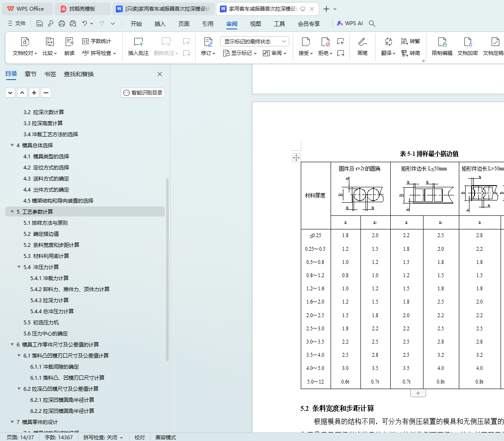Viewport: 504px width, 441px height.
Task: Click 智能识别目录 button
Action: (143, 93)
